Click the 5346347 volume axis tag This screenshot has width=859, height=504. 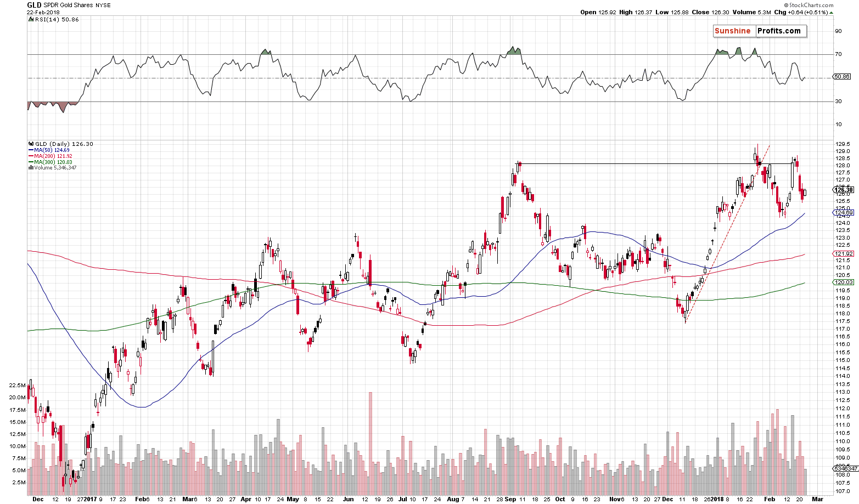click(846, 469)
